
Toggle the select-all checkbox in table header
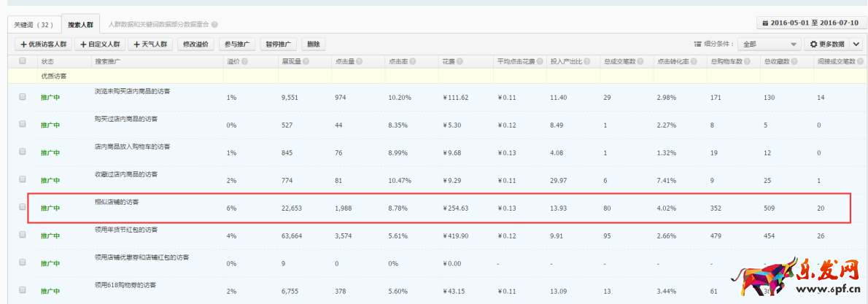click(23, 61)
